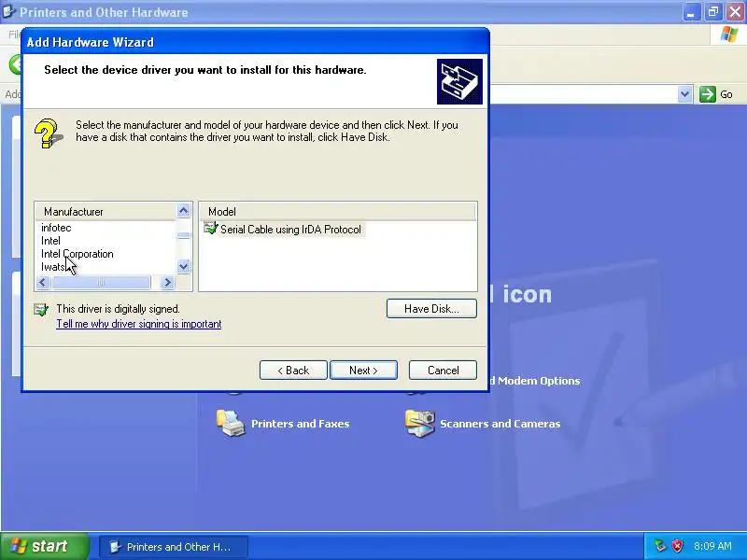Minimize the Printers and Other Hardware window

(x=690, y=12)
